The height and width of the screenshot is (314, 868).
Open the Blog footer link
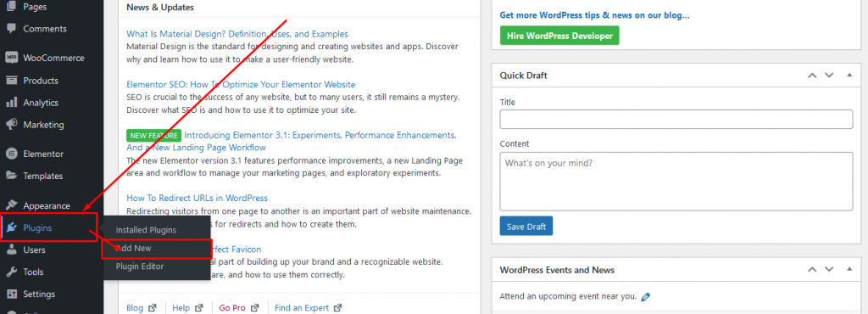coord(135,308)
